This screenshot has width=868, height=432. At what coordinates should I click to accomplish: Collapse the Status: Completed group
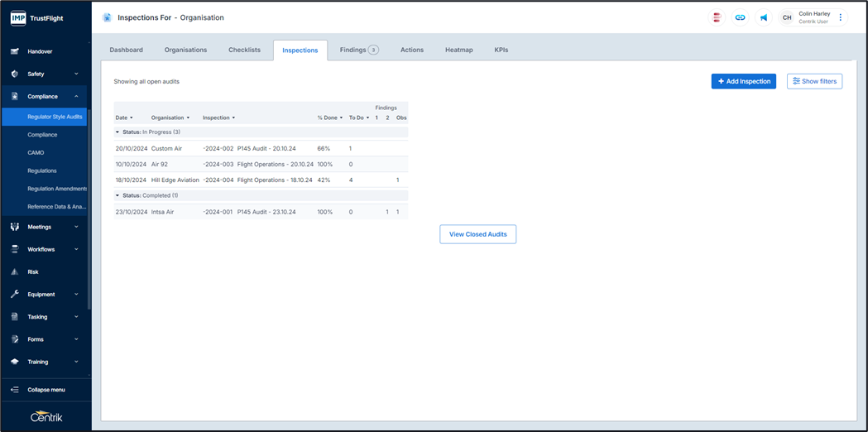pyautogui.click(x=117, y=195)
